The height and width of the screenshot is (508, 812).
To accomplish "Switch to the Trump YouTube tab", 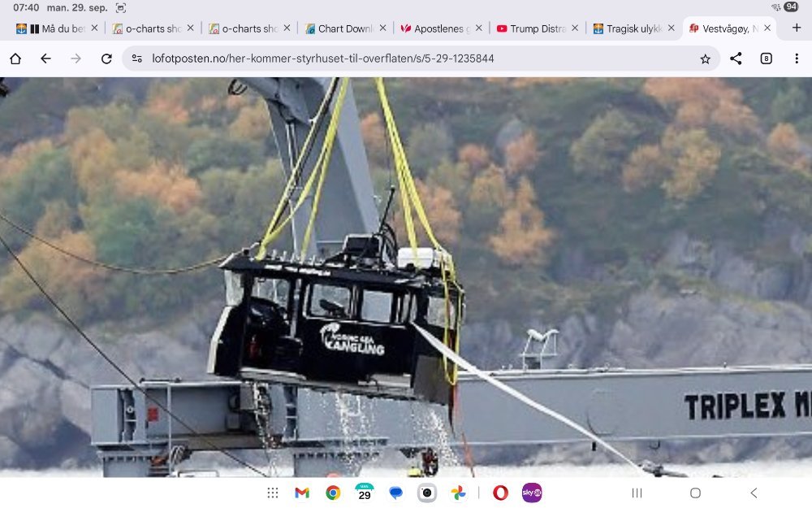I will pyautogui.click(x=531, y=28).
